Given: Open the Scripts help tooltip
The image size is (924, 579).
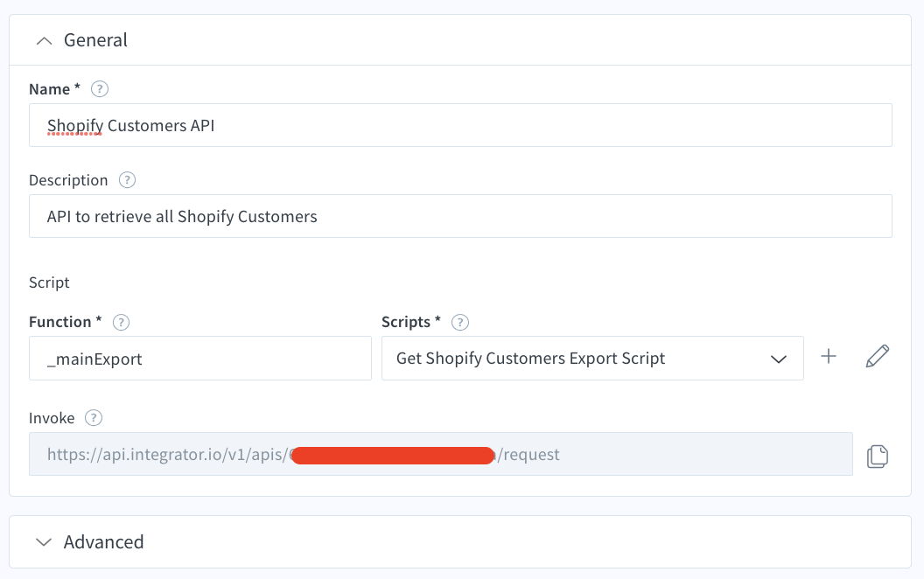Looking at the screenshot, I should (459, 322).
